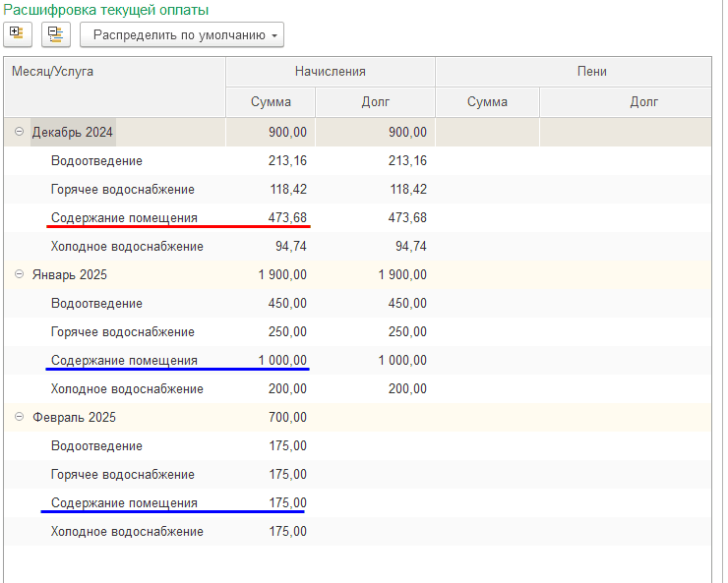The image size is (728, 583).
Task: Select the Февраль 2025 row
Action: pos(74,418)
